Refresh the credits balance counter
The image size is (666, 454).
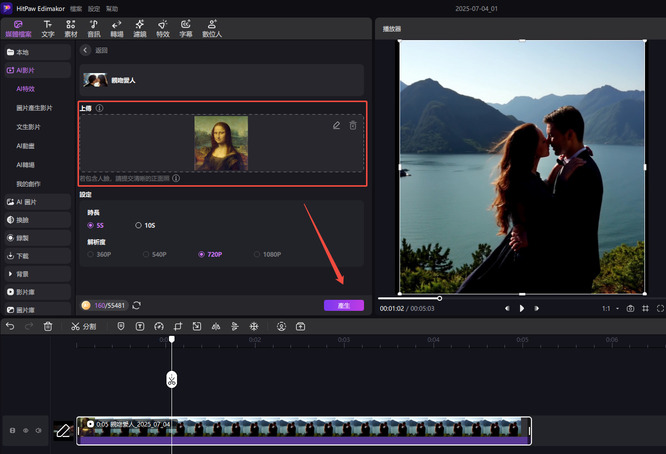coord(136,305)
